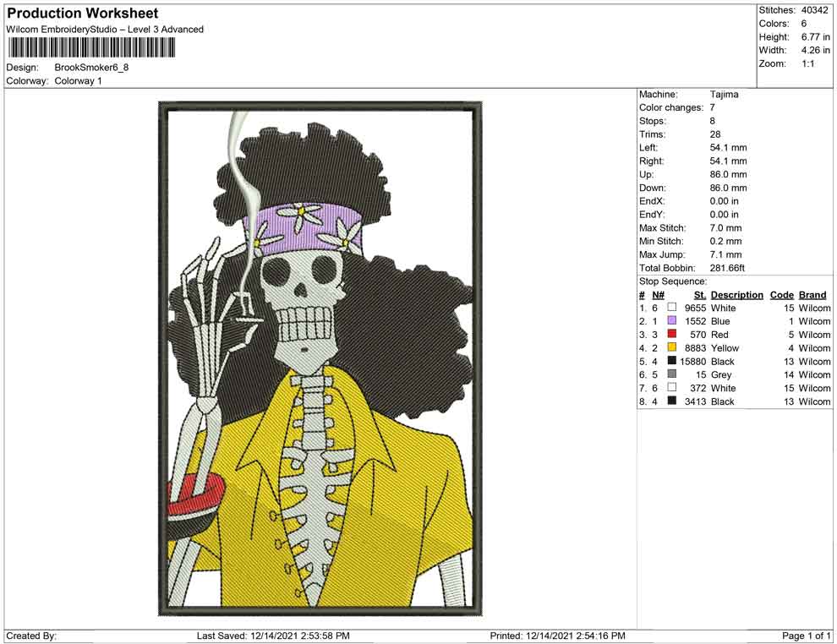
Task: Click 'Last Saved: 12/14/2021 2:53:58 PM' footer
Action: [x=273, y=636]
